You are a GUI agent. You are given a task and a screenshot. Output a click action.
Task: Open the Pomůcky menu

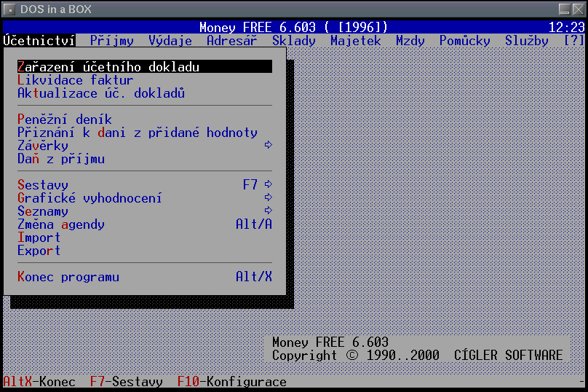pyautogui.click(x=465, y=41)
